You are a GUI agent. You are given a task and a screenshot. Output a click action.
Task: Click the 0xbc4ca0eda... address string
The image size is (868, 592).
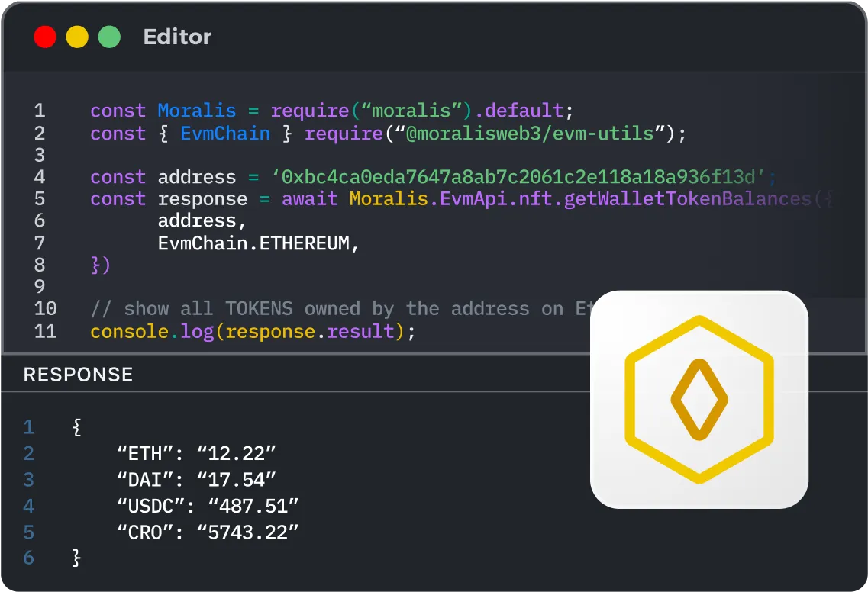pos(518,177)
